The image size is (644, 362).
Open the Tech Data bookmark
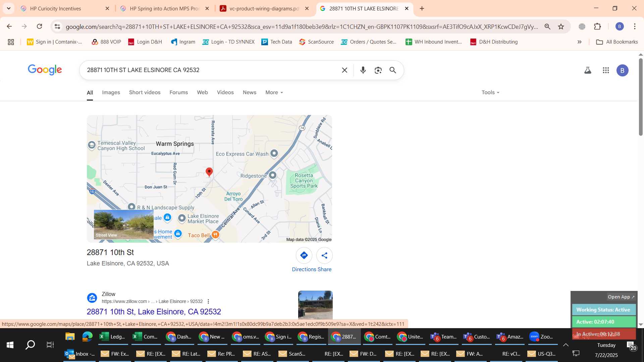pos(277,42)
